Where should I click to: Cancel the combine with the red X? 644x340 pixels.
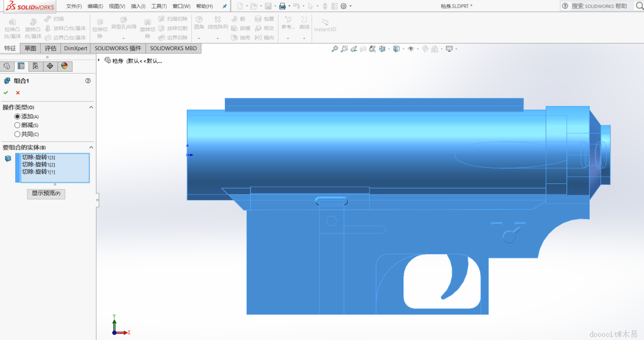click(18, 92)
